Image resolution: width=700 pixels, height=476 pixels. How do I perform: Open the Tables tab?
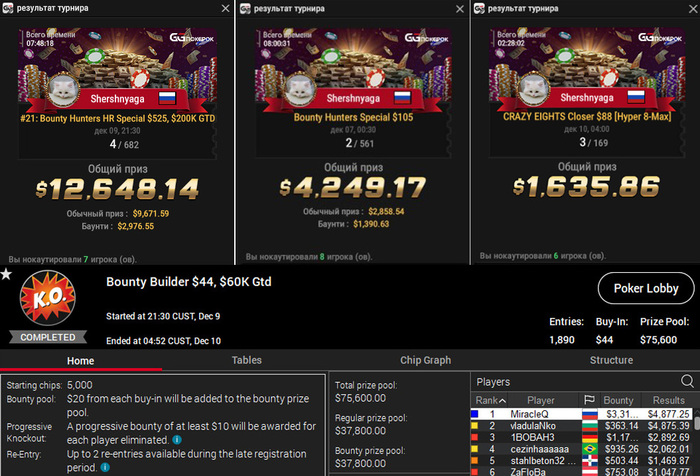pyautogui.click(x=246, y=360)
